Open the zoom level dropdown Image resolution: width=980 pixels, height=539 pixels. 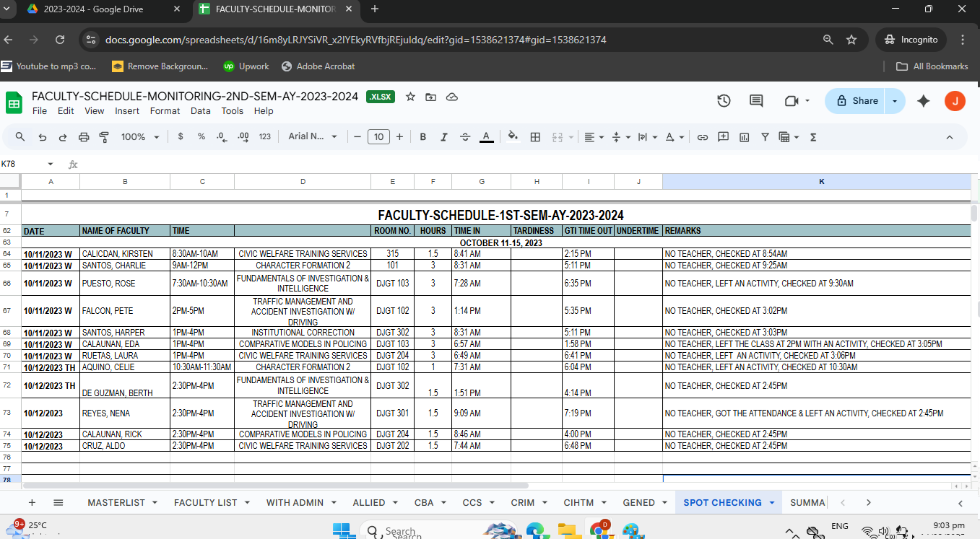[140, 137]
